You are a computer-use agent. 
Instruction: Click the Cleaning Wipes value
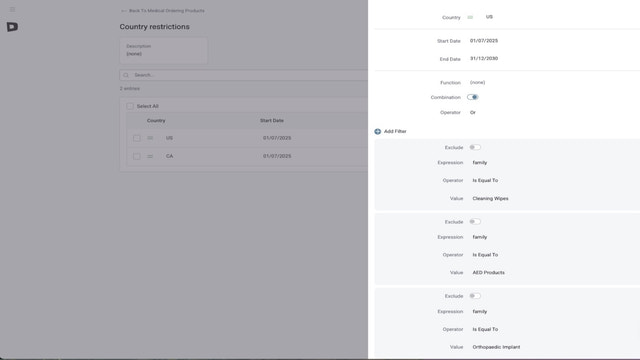pos(491,198)
